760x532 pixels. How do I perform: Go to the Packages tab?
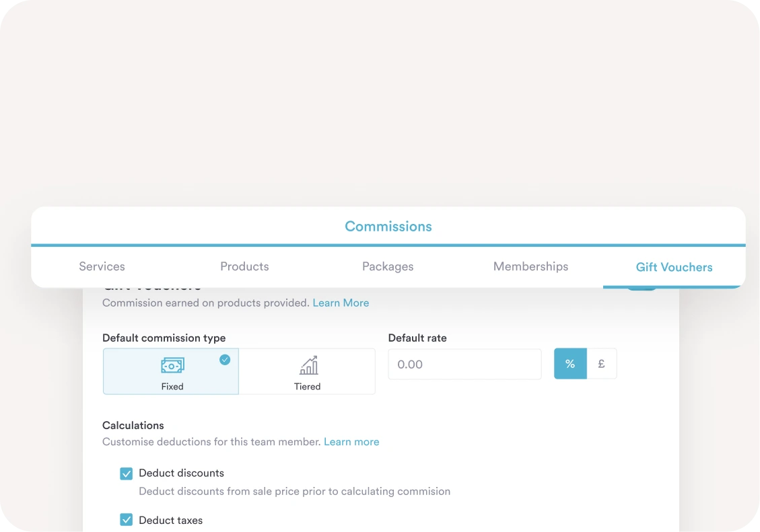pyautogui.click(x=388, y=266)
